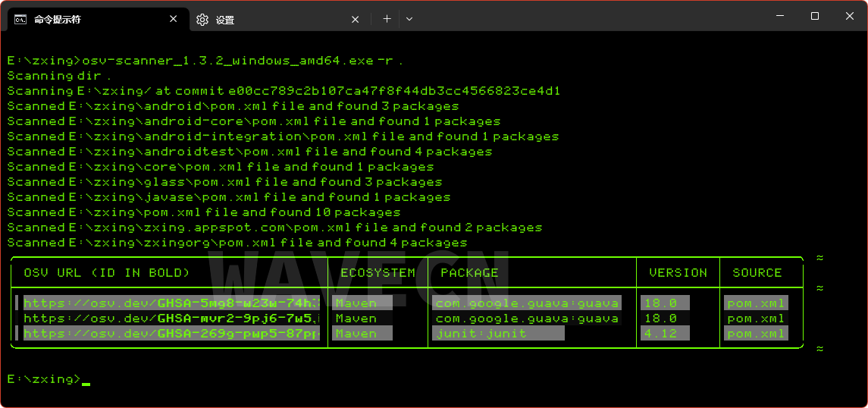Click the E:\zxing> prompt at the bottom
This screenshot has width=868, height=408.
(x=43, y=379)
